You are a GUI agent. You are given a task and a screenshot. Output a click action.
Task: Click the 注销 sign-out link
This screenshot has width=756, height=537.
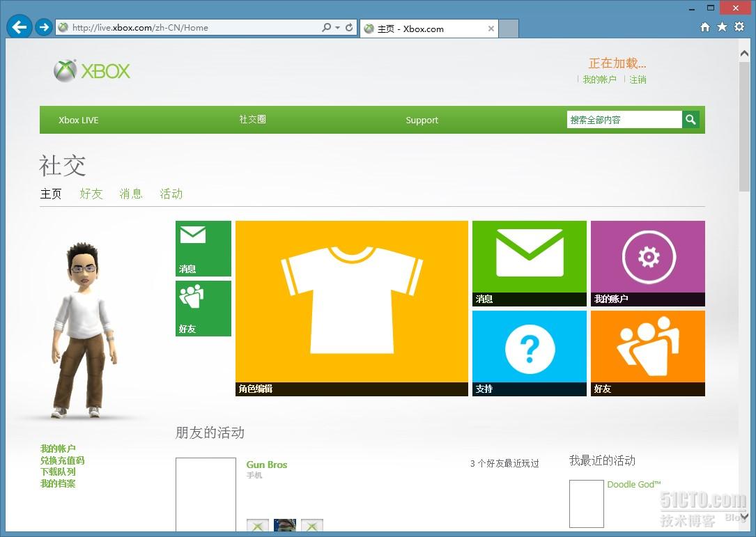(638, 79)
